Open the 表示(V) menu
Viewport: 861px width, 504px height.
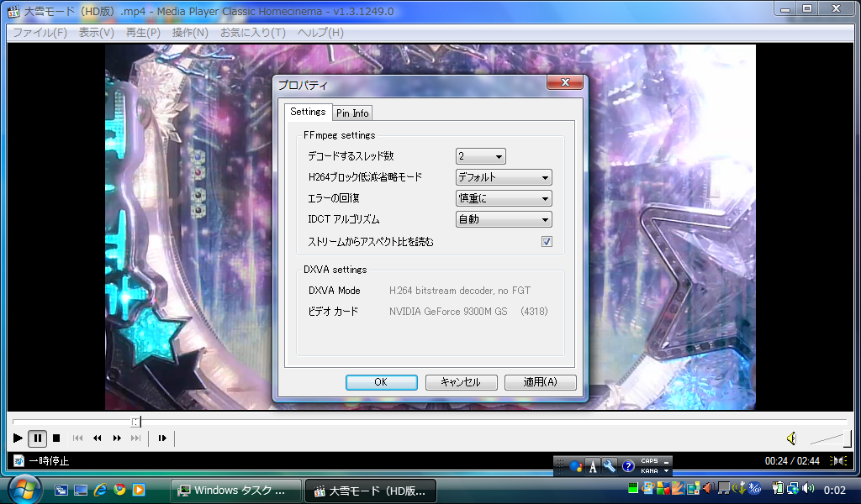(96, 33)
